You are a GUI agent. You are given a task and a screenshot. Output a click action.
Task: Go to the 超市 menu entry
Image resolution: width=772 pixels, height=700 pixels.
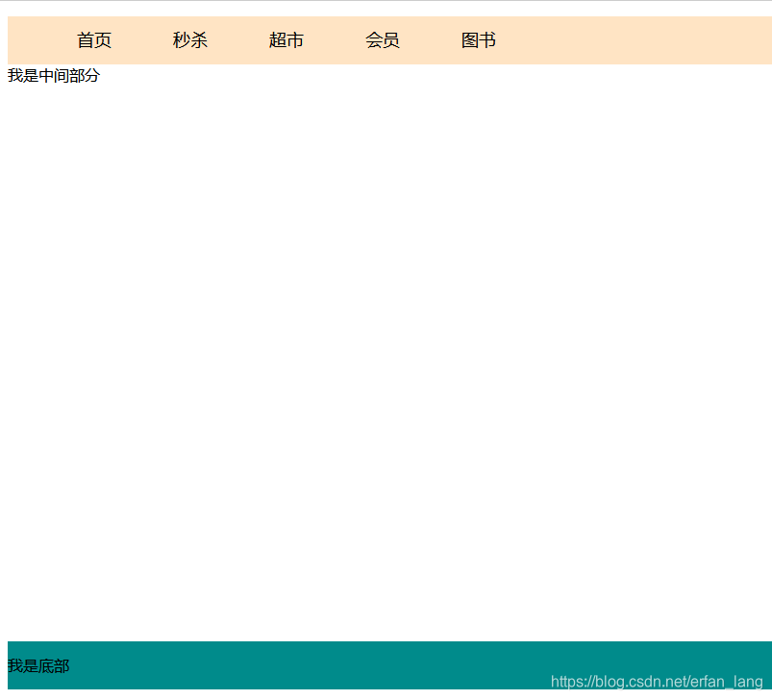click(x=286, y=40)
